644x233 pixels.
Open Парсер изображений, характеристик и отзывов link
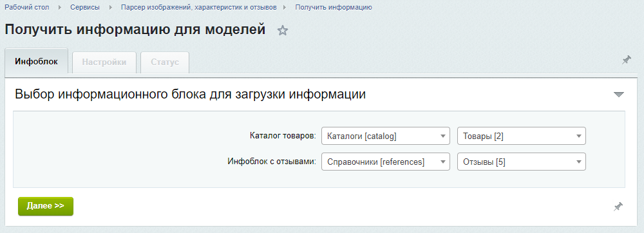point(199,7)
